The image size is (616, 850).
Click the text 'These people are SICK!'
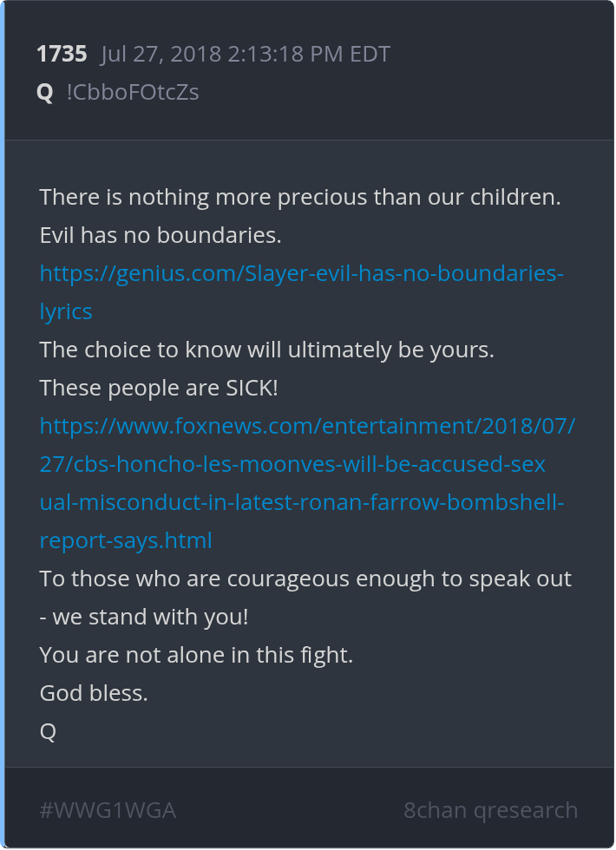coord(159,389)
